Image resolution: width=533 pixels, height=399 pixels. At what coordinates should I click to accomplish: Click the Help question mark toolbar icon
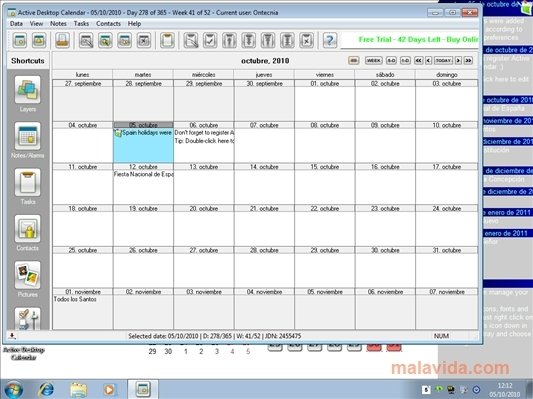tap(329, 40)
